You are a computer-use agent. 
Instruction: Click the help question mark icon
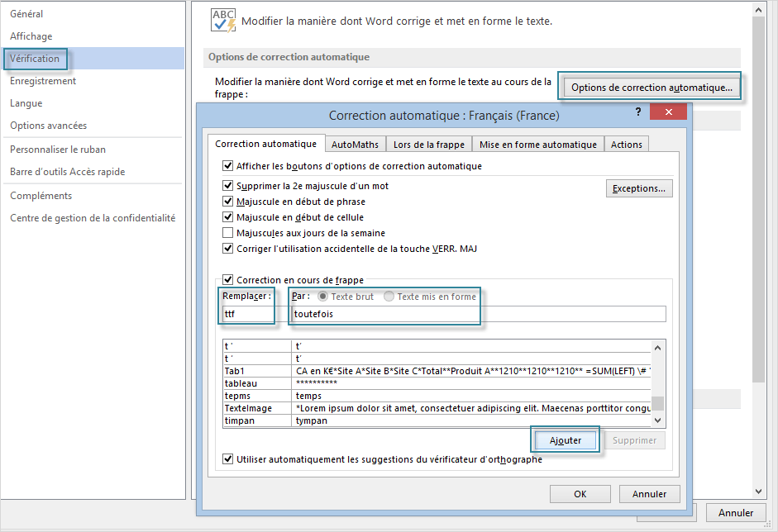(637, 112)
